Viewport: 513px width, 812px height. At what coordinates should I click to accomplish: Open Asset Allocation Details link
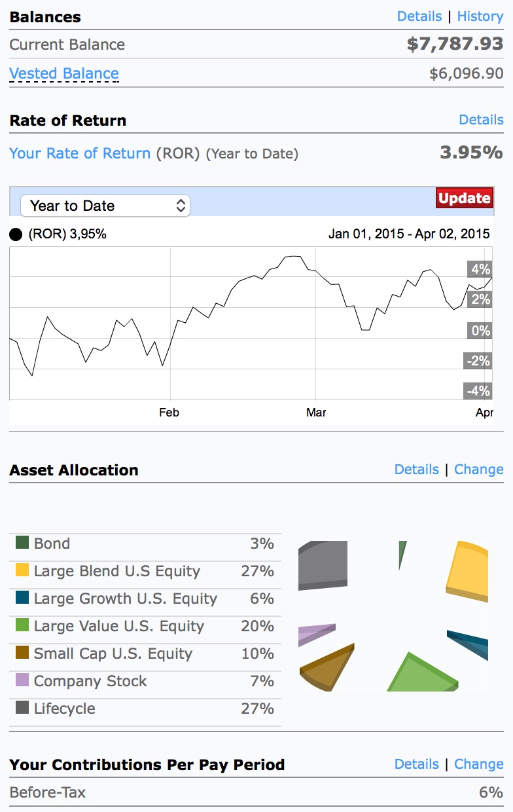pyautogui.click(x=417, y=470)
